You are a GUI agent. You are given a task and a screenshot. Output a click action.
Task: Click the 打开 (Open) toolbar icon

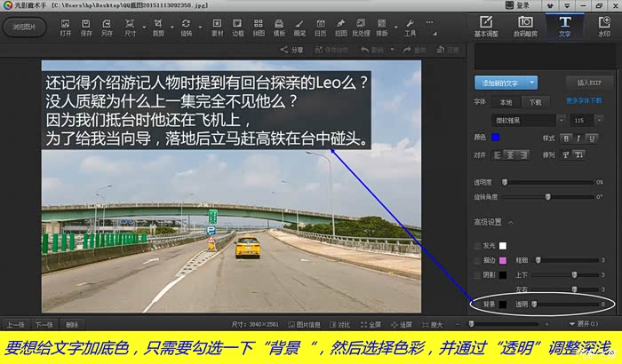coord(65,26)
